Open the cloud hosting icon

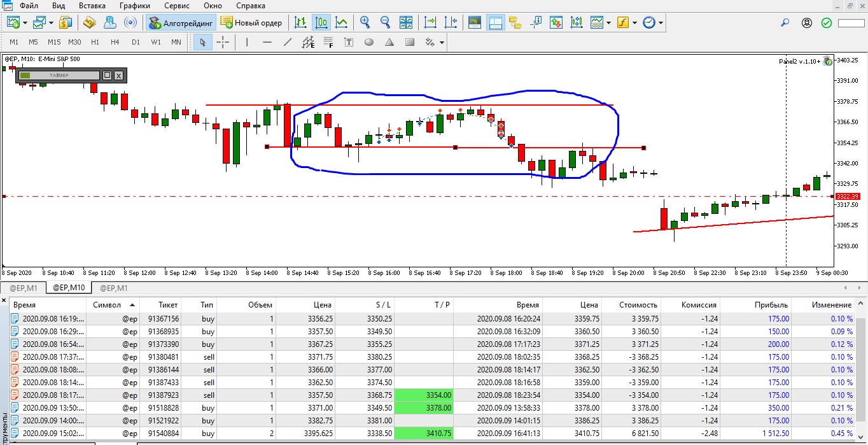point(109,23)
